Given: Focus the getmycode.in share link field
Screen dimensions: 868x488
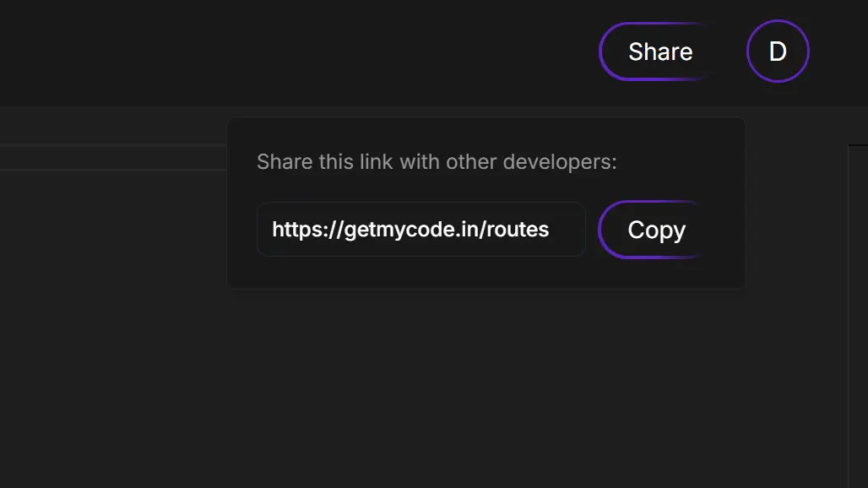Looking at the screenshot, I should pos(420,230).
